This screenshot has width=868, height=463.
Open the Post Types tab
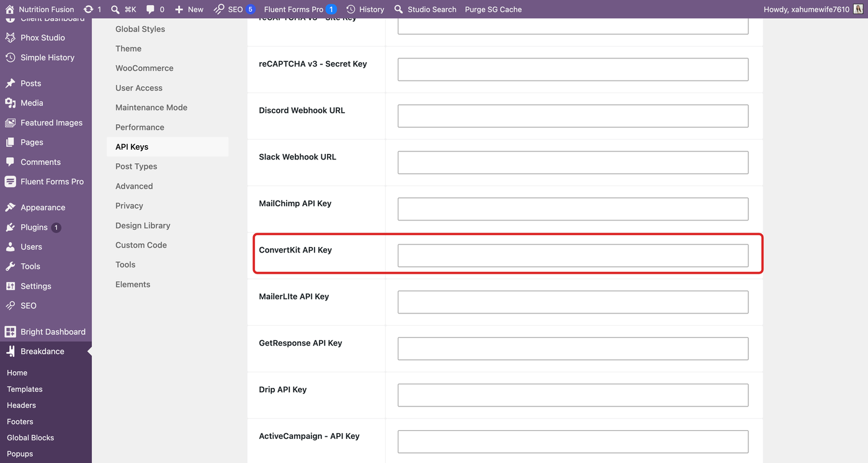(136, 166)
